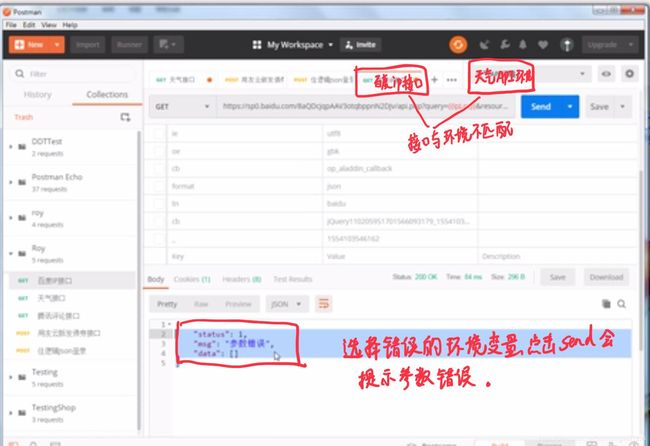650x446 pixels.
Task: Switch to the History tab
Action: [x=37, y=95]
